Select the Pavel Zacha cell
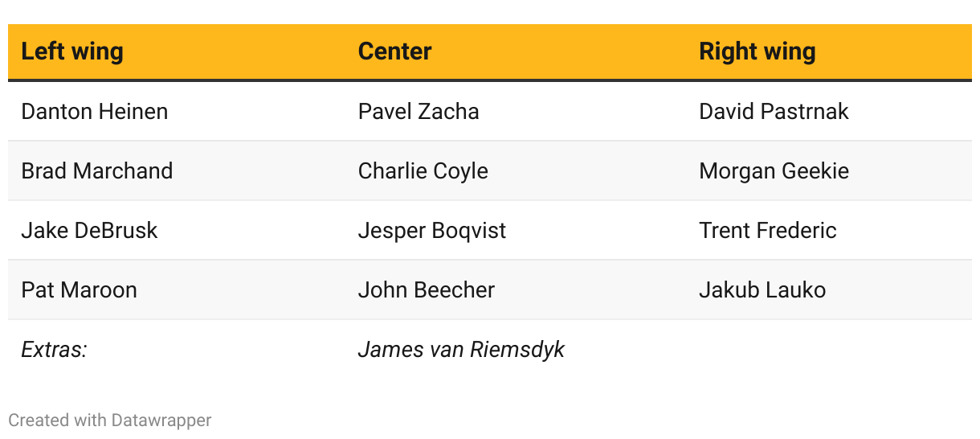The height and width of the screenshot is (439, 980). click(419, 111)
